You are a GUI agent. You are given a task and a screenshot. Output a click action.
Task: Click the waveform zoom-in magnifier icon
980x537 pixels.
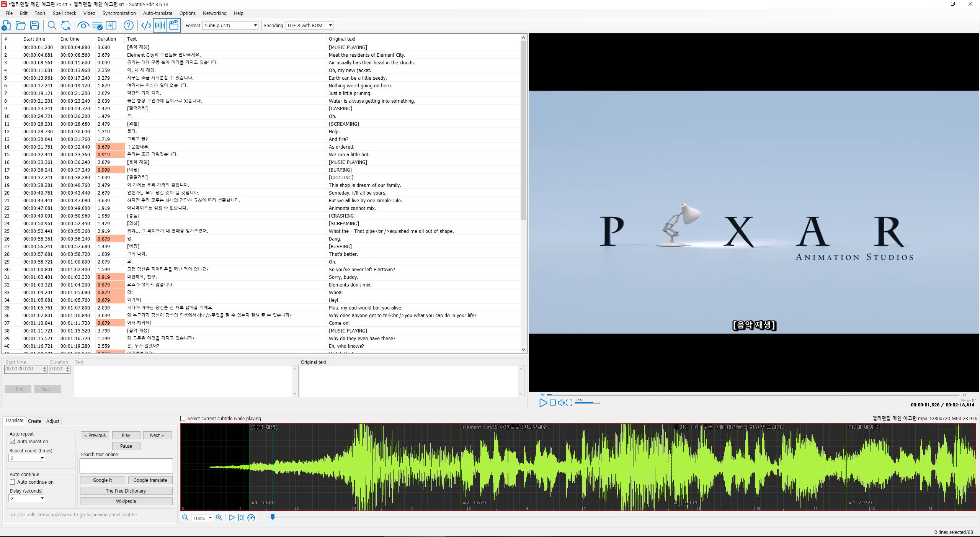(x=219, y=517)
